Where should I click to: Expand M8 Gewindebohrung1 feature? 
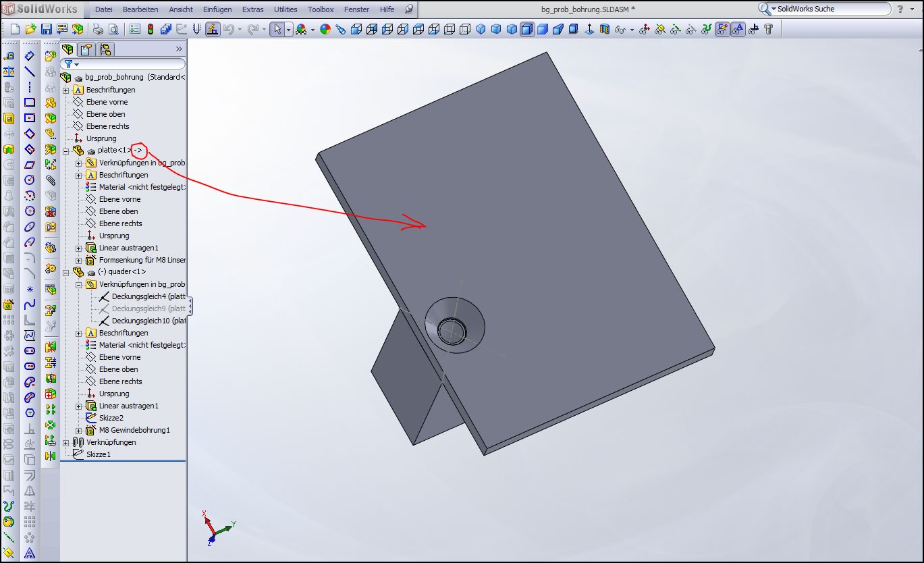[79, 430]
